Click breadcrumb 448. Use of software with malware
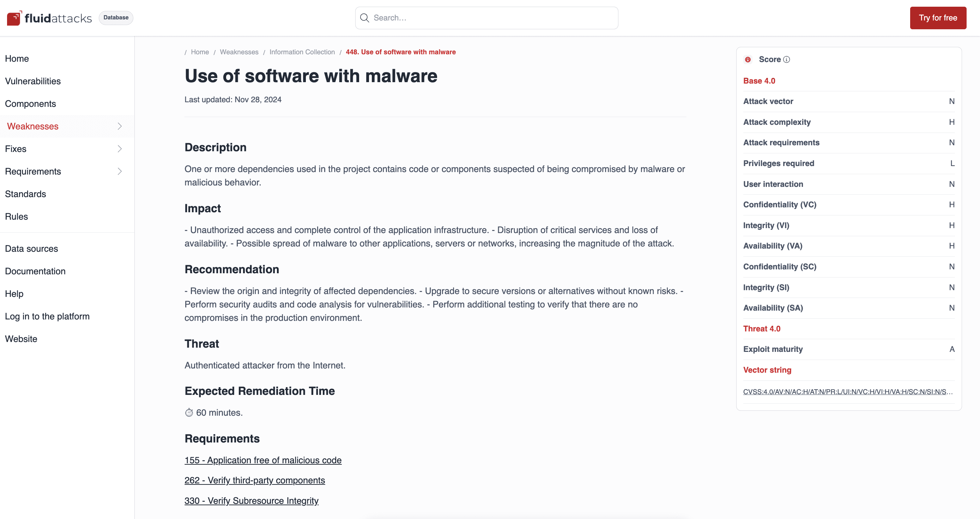 click(401, 52)
